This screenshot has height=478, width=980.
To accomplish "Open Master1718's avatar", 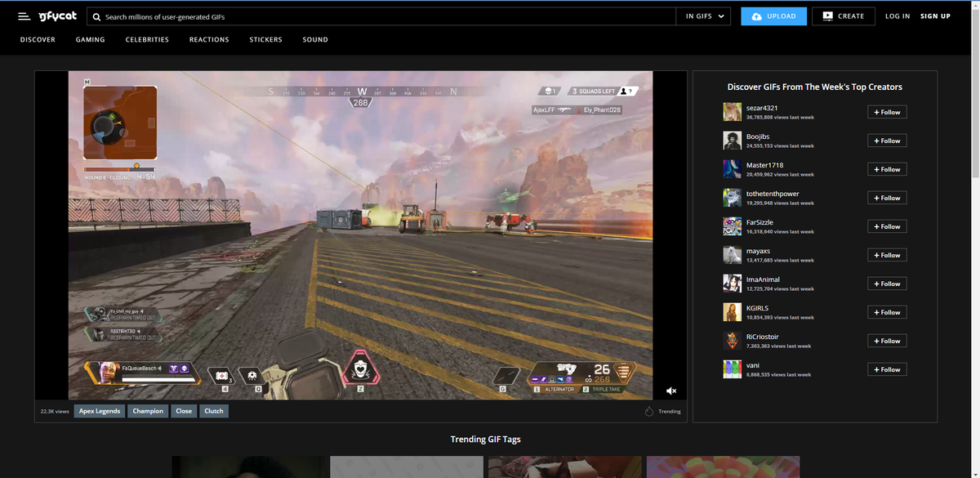I will 732,169.
